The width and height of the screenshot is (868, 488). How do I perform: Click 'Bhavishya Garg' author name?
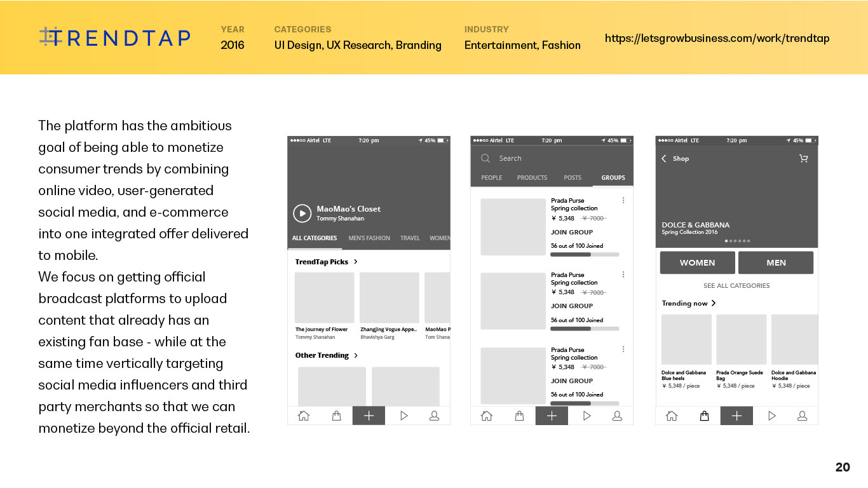click(x=377, y=337)
